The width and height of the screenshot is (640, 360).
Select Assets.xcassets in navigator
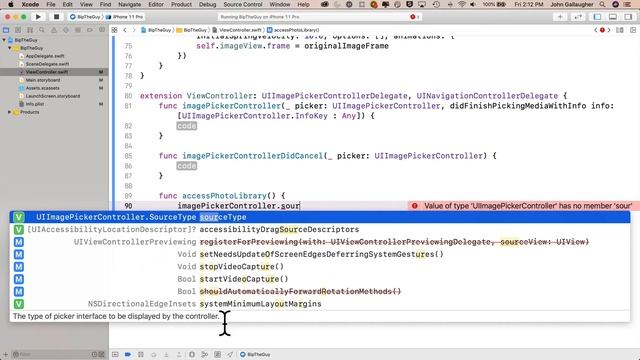point(42,88)
